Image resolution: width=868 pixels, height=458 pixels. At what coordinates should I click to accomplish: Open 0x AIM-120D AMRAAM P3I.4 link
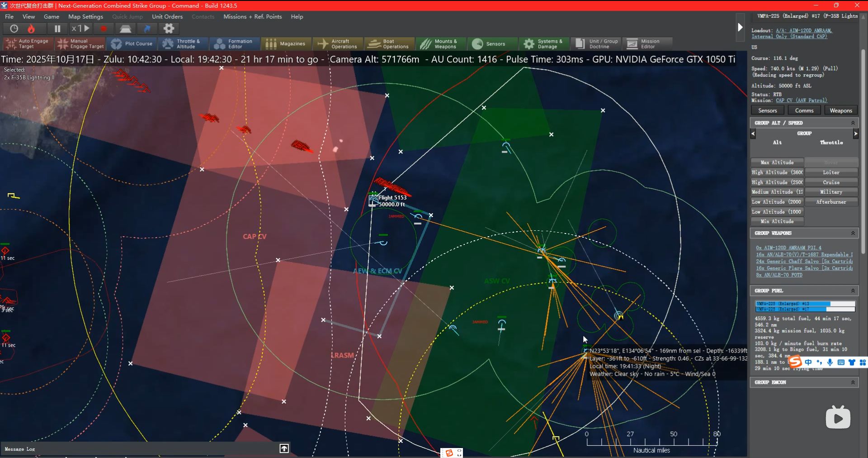788,248
